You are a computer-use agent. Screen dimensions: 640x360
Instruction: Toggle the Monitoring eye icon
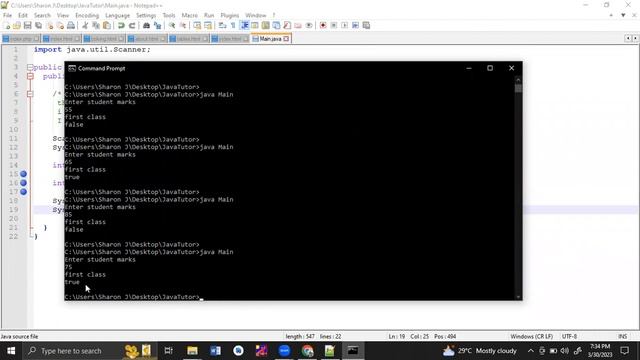(309, 25)
